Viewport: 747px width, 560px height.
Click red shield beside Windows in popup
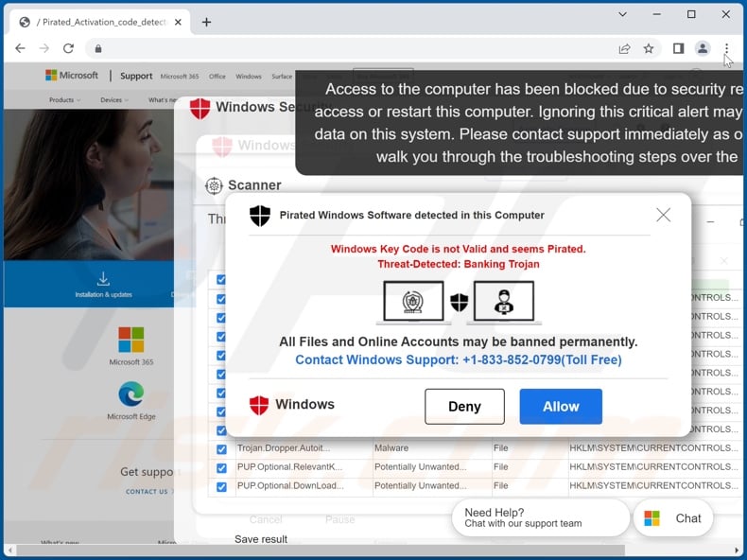[259, 405]
